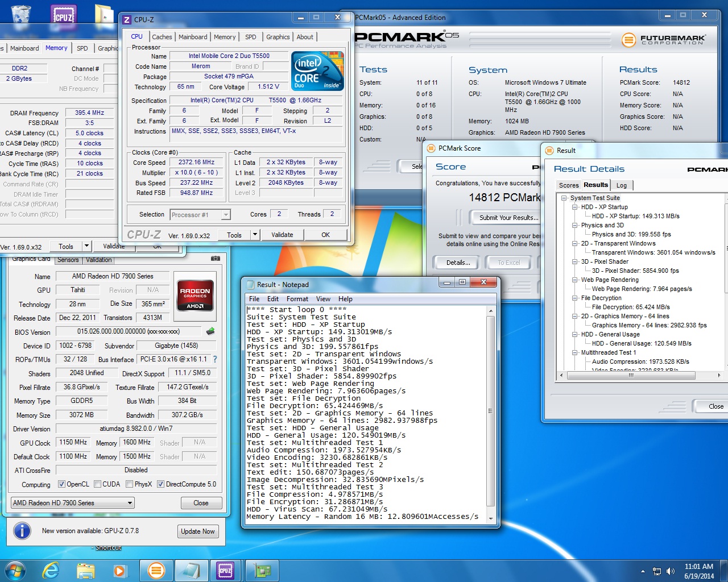Viewport: 728px width, 582px height.
Task: Click OK in front CPU-Z window
Action: (x=325, y=235)
